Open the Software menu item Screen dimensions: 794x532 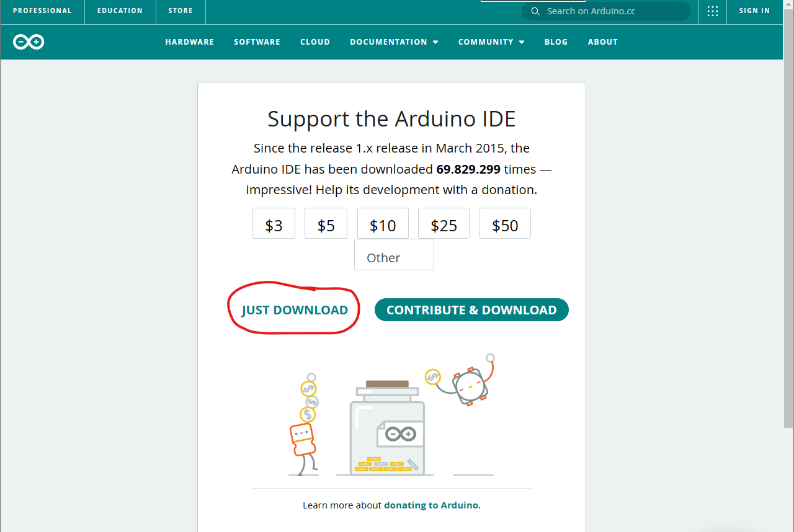(257, 42)
